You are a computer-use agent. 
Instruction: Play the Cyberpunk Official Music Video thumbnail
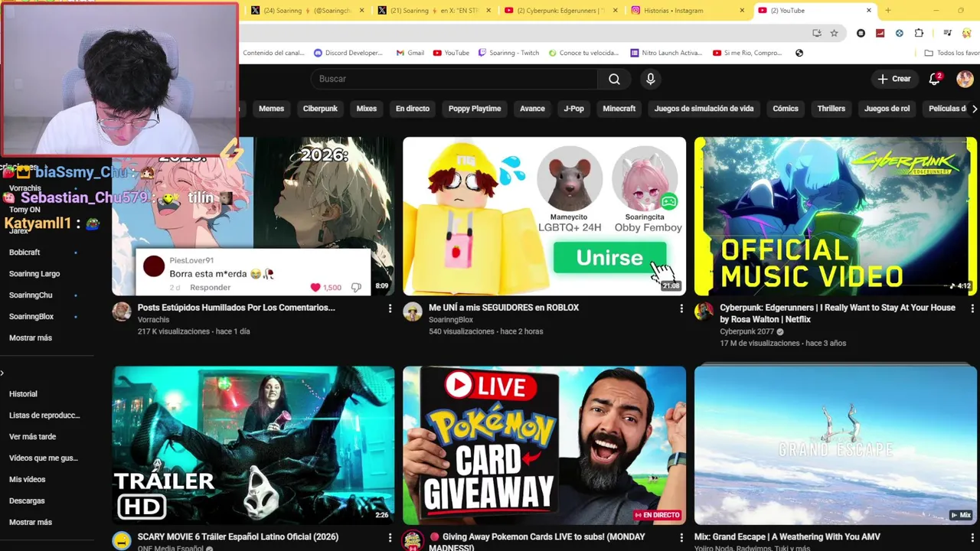click(x=835, y=216)
